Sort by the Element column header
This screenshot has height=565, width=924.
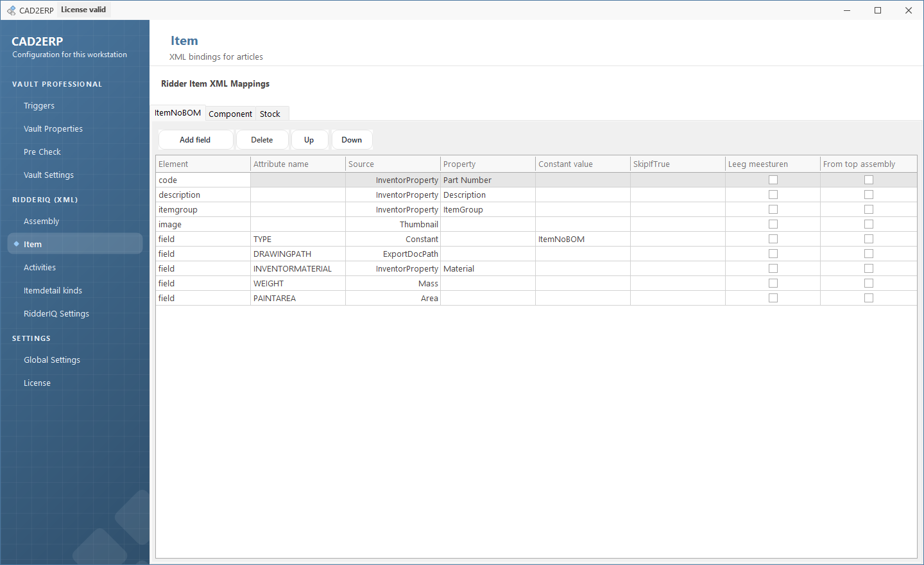tap(203, 164)
